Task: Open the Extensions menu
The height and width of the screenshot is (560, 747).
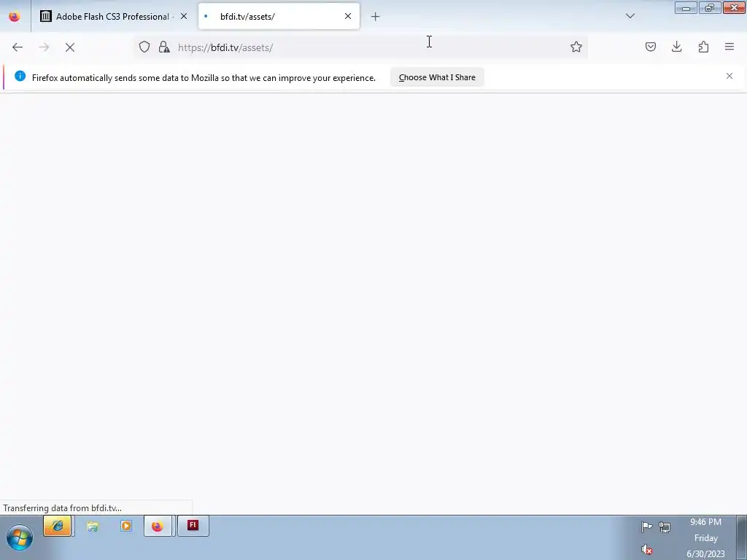Action: 703,47
